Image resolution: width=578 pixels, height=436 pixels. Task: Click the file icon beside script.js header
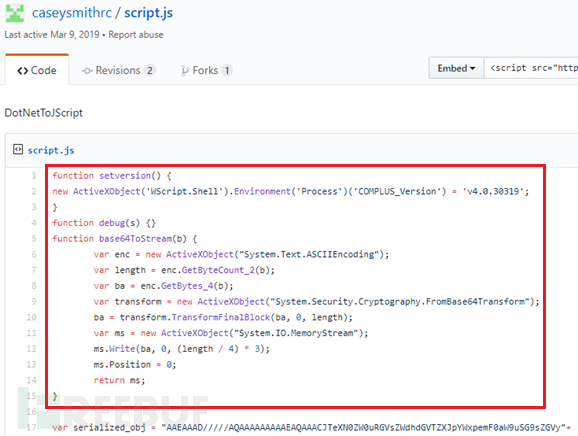[x=18, y=149]
